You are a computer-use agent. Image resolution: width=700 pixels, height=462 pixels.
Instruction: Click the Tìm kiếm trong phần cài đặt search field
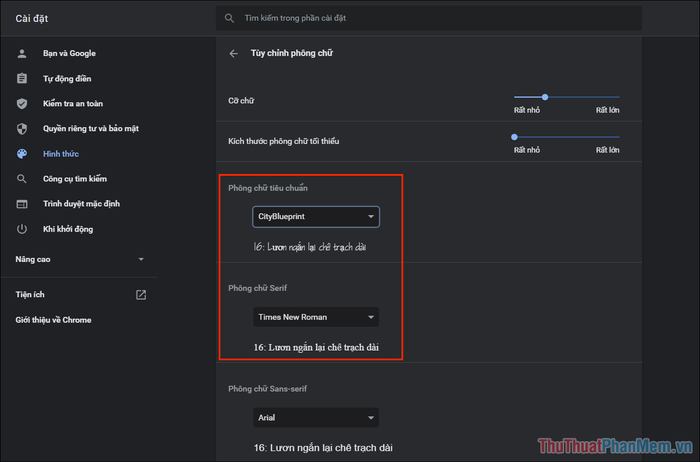(429, 18)
